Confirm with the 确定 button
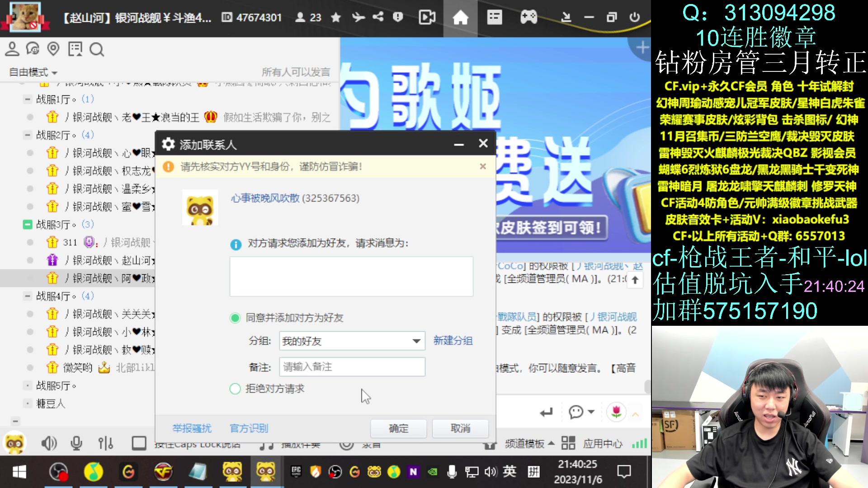The image size is (868, 488). (x=398, y=428)
